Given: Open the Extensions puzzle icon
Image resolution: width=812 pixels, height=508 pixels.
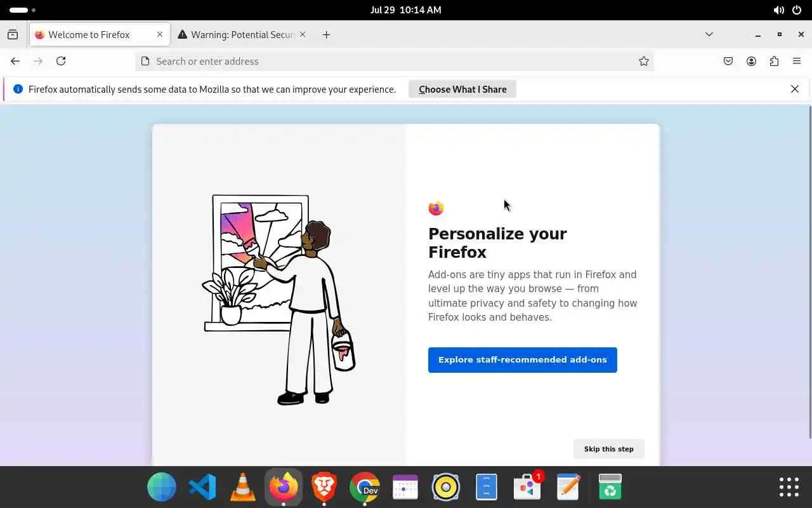Looking at the screenshot, I should pyautogui.click(x=774, y=61).
